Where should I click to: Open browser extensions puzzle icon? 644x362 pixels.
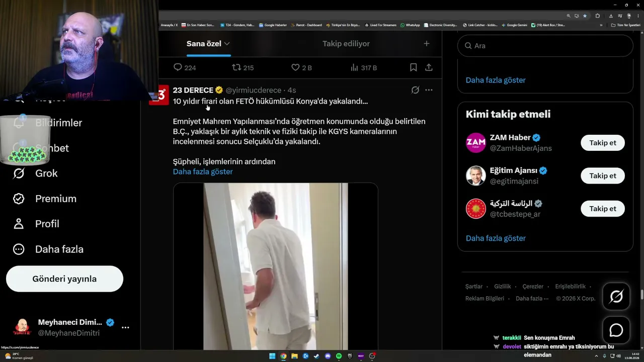point(598,16)
